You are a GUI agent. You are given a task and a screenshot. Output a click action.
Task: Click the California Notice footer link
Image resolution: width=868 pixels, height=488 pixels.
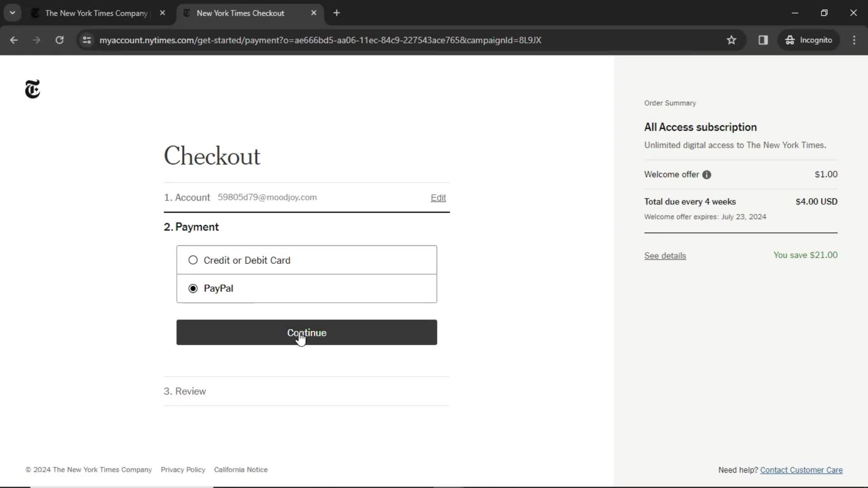pos(241,469)
